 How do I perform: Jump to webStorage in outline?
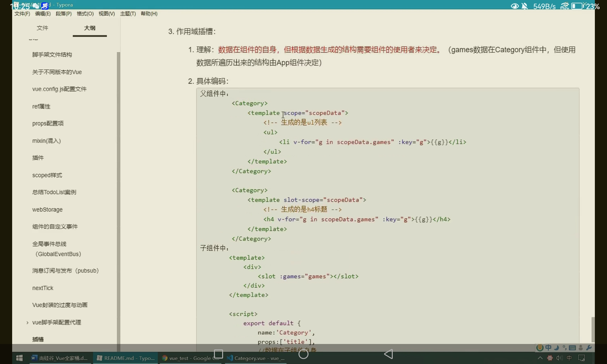(47, 210)
